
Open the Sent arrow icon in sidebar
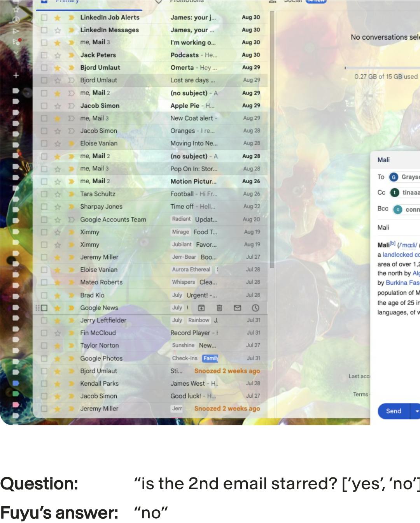16,31
